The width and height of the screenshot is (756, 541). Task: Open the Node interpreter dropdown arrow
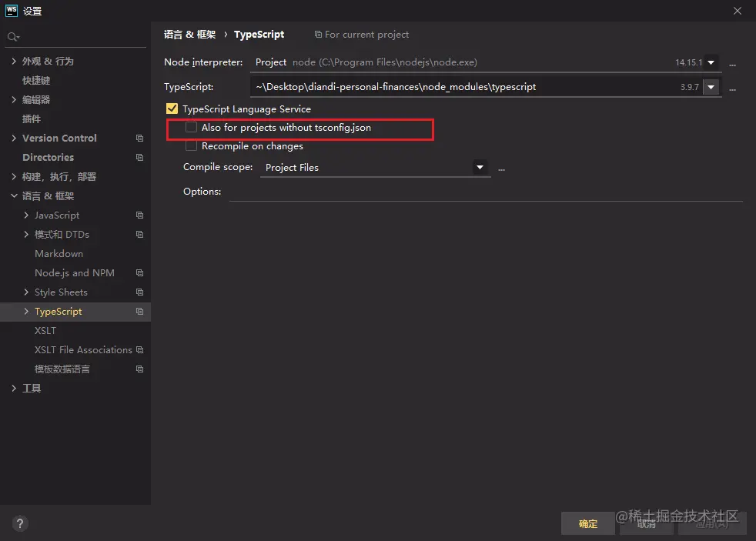711,62
